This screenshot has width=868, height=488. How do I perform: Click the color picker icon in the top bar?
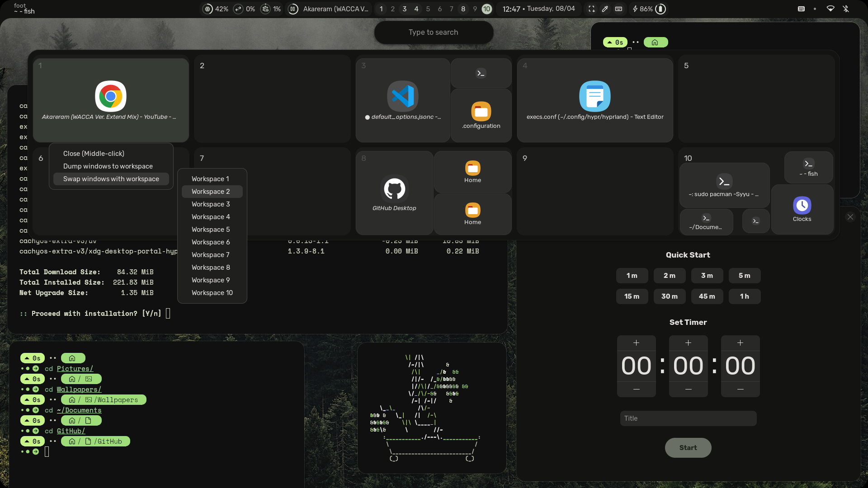(x=605, y=9)
